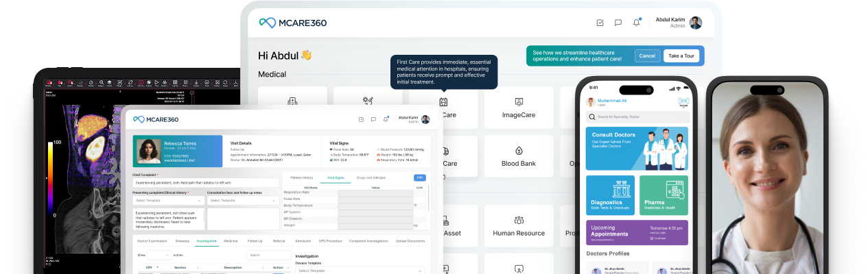This screenshot has height=274, width=868.
Task: Tap the Pharma card in mobile app
Action: pos(664,195)
